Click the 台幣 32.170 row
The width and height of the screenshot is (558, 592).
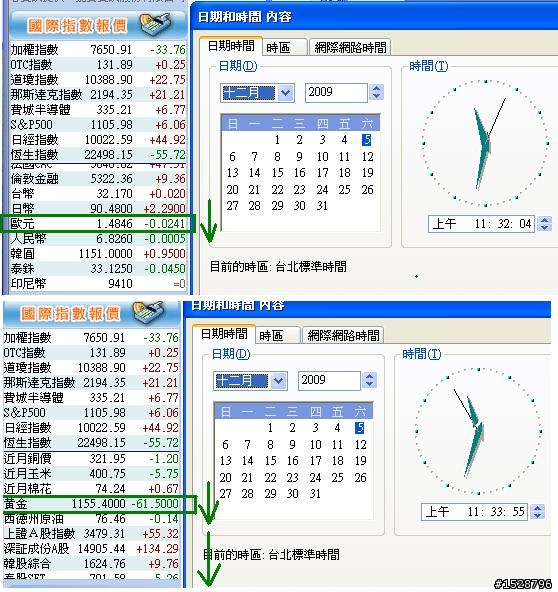click(98, 194)
